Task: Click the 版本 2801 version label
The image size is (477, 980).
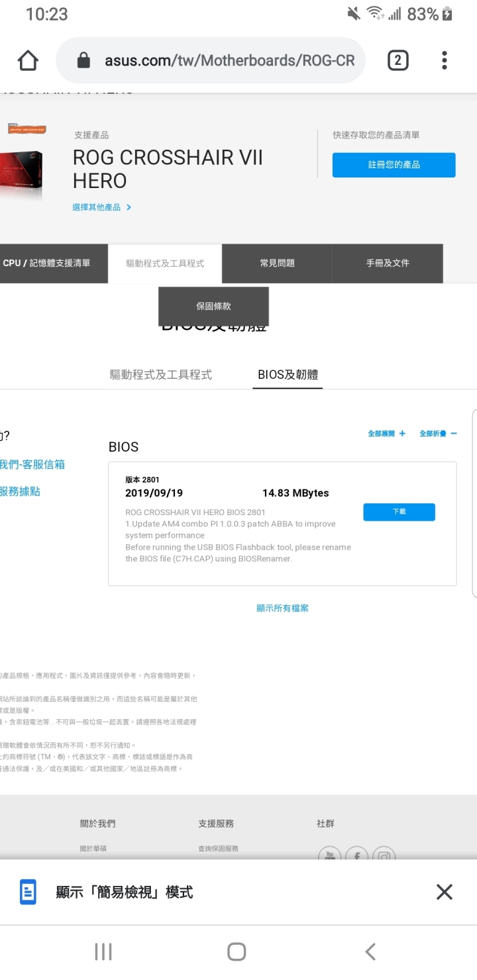Action: 142,479
